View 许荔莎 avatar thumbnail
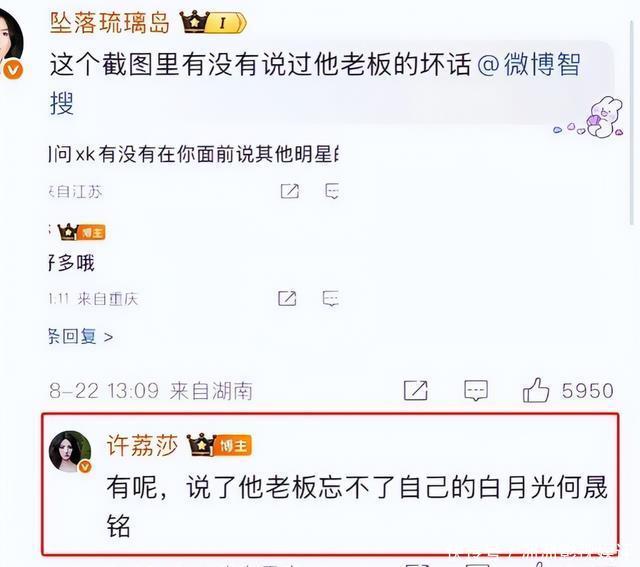 coord(70,451)
